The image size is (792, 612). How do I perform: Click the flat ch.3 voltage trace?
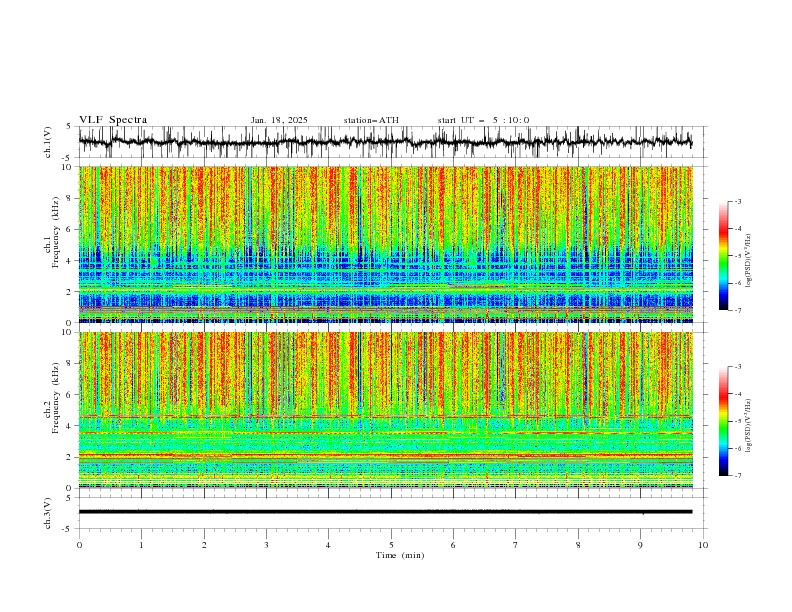pos(385,512)
